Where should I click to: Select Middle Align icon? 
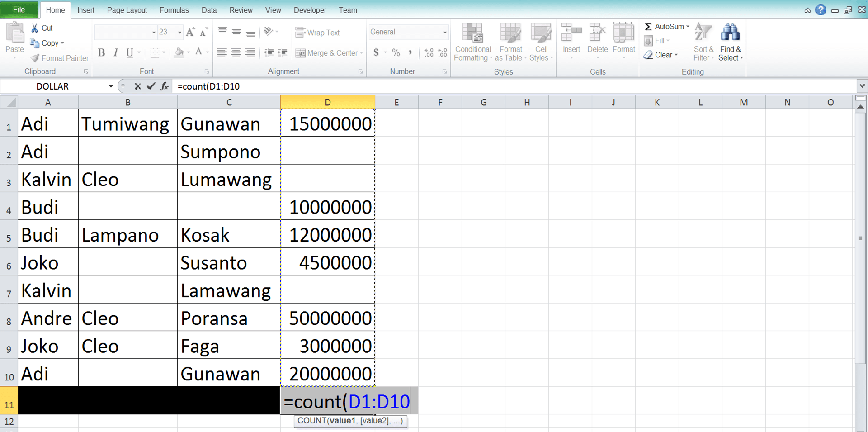point(236,32)
